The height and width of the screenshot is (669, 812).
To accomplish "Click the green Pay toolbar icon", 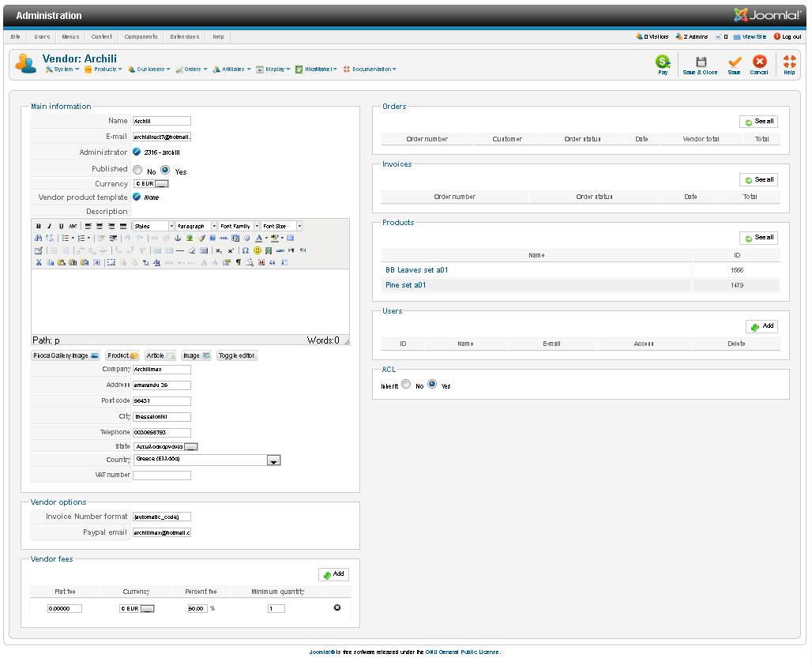I will (x=662, y=62).
